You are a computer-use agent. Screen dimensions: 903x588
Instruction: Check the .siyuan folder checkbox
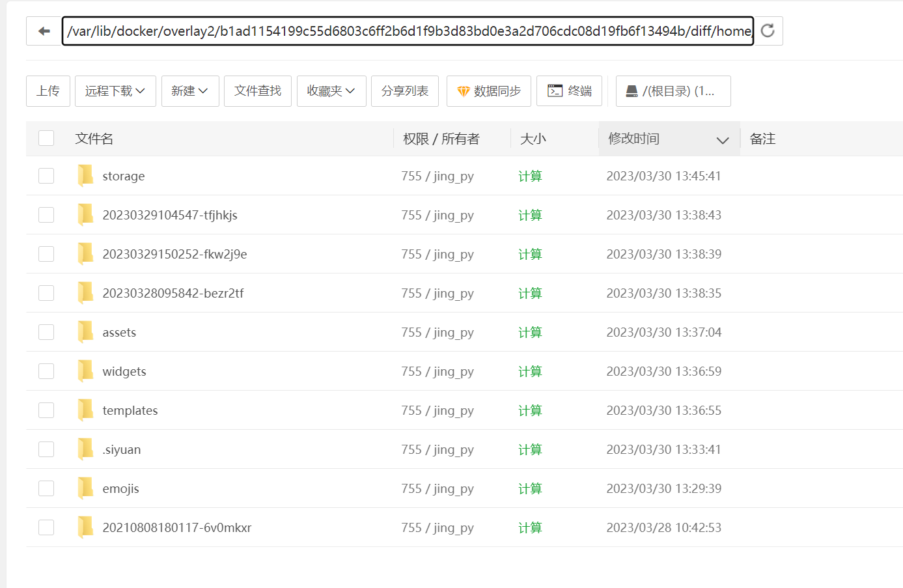click(x=46, y=449)
